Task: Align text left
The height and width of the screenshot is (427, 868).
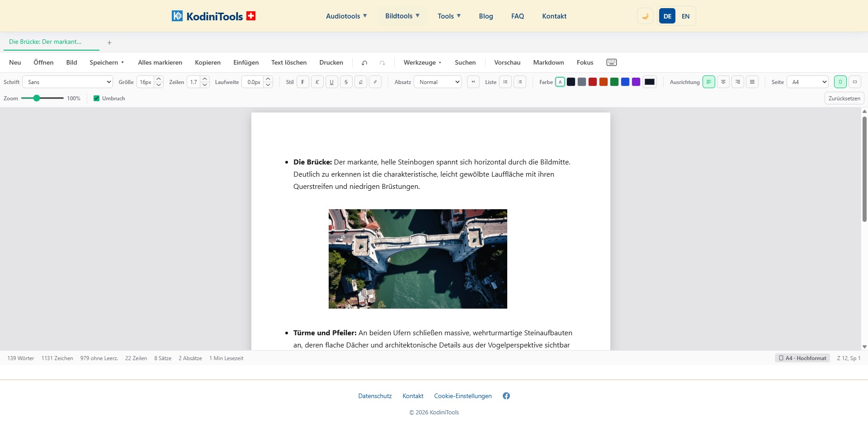Action: pos(708,82)
